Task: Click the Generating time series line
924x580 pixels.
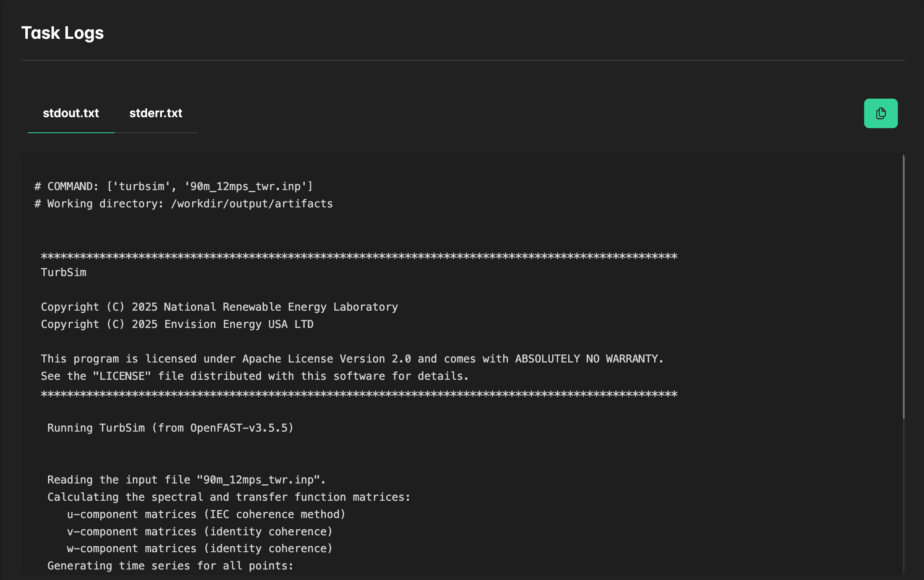Action: [x=169, y=565]
